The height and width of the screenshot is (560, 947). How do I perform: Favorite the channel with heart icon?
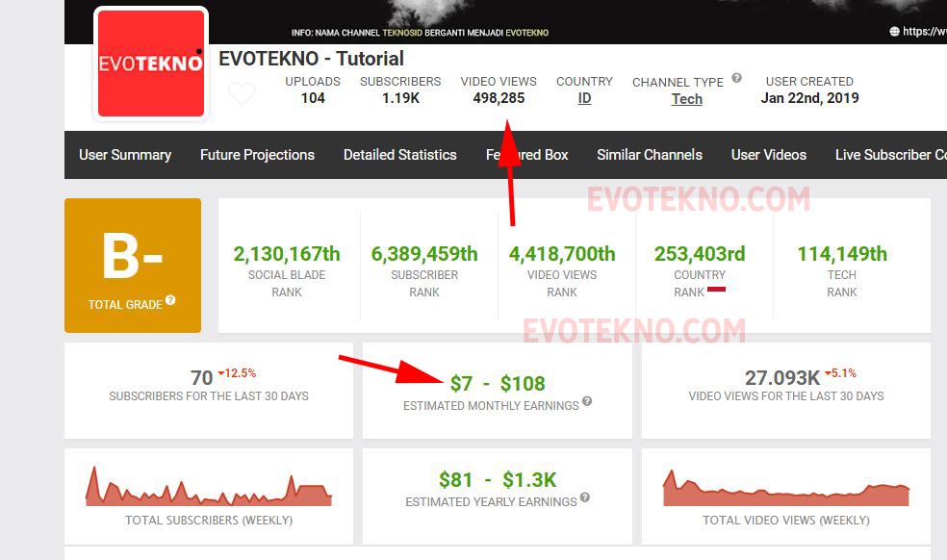point(243,93)
